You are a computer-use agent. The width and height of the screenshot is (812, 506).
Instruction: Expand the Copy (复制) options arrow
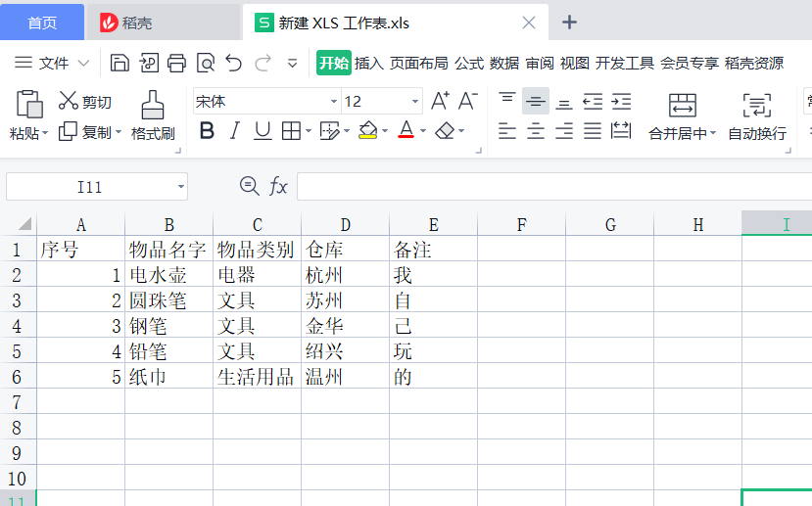point(119,132)
